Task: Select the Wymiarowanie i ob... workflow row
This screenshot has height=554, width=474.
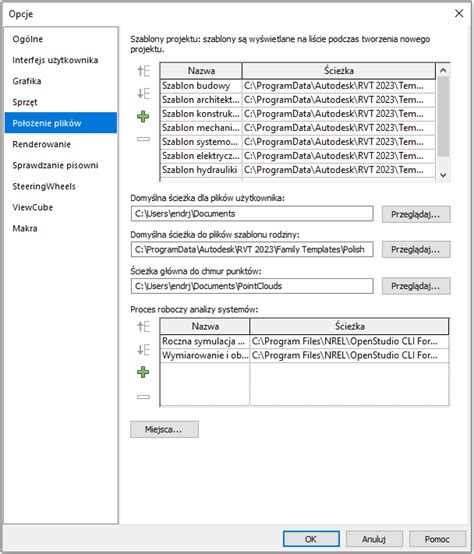Action: tap(304, 355)
